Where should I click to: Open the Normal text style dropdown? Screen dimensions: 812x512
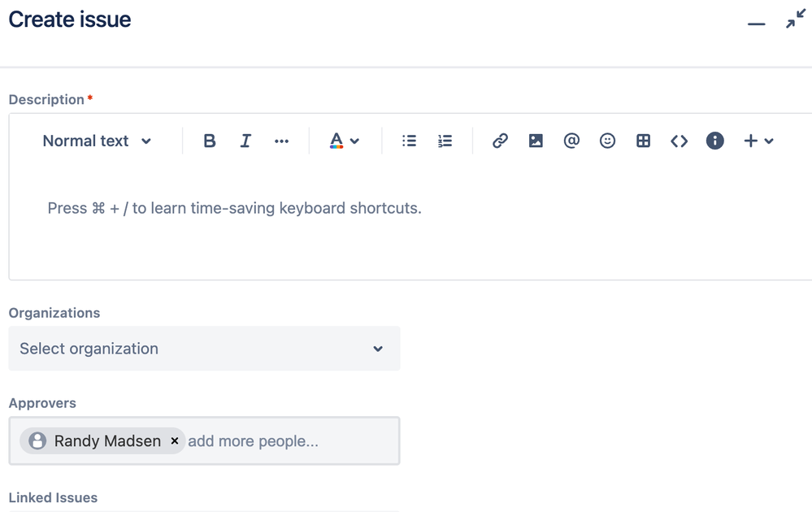pos(96,140)
